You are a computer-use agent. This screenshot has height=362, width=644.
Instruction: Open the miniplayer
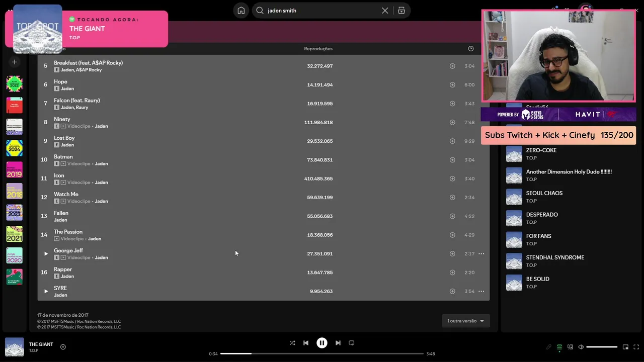[626, 347]
